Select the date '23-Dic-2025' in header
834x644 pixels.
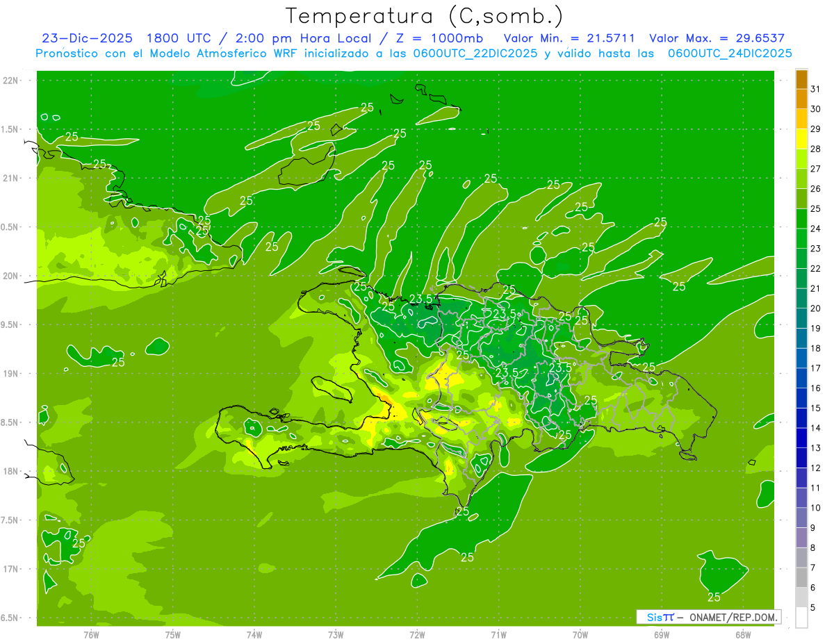[88, 38]
